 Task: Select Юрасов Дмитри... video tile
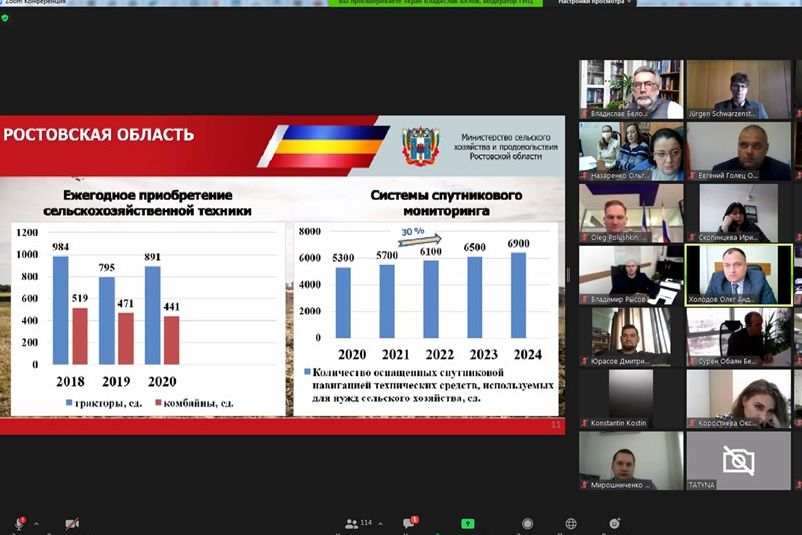pos(631,337)
